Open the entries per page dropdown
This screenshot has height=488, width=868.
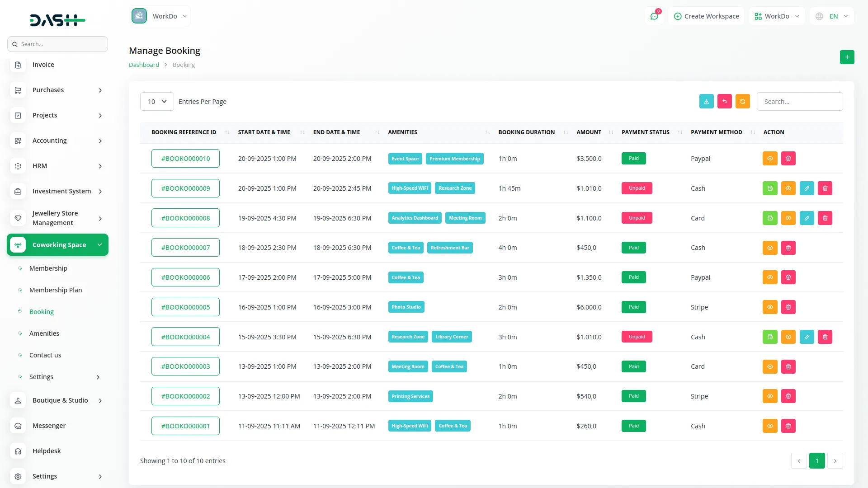pyautogui.click(x=157, y=102)
